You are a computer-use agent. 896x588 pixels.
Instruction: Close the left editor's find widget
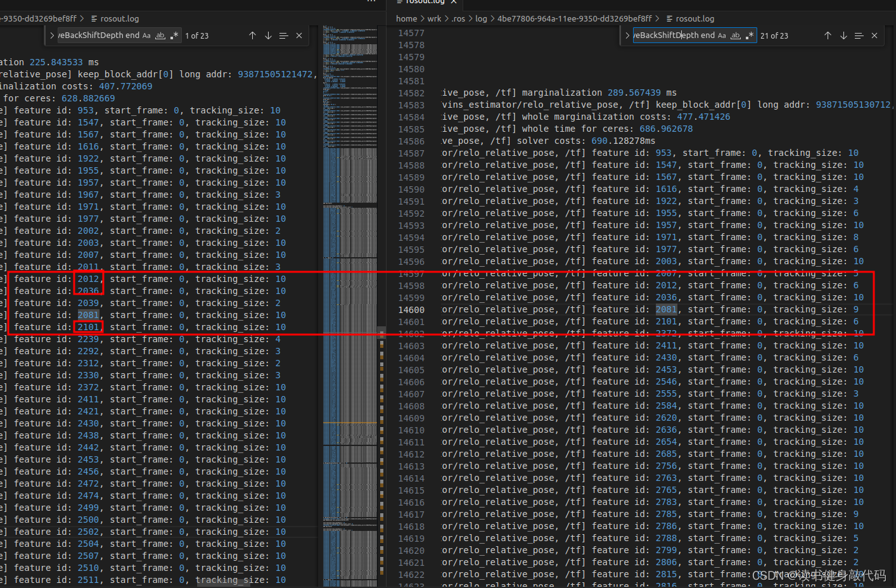point(299,35)
